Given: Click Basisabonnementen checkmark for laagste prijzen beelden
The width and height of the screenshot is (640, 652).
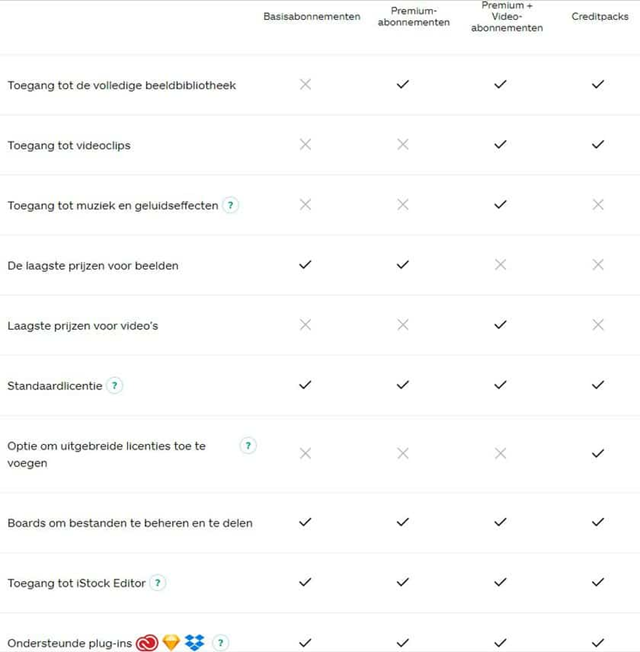Looking at the screenshot, I should pos(305,265).
